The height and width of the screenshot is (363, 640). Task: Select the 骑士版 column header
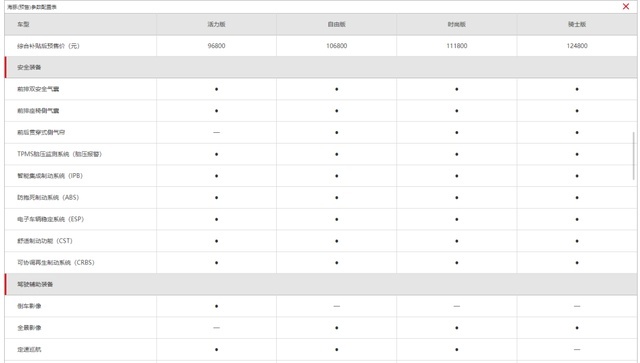(x=577, y=24)
